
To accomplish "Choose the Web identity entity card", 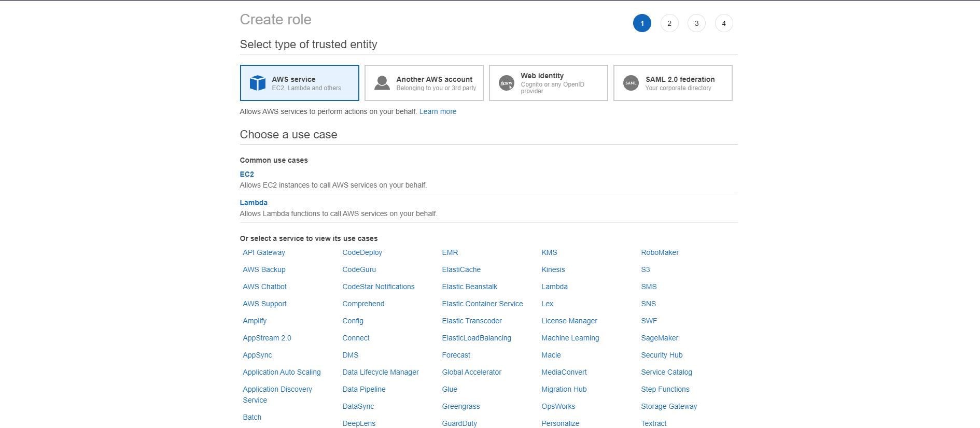I will 549,83.
